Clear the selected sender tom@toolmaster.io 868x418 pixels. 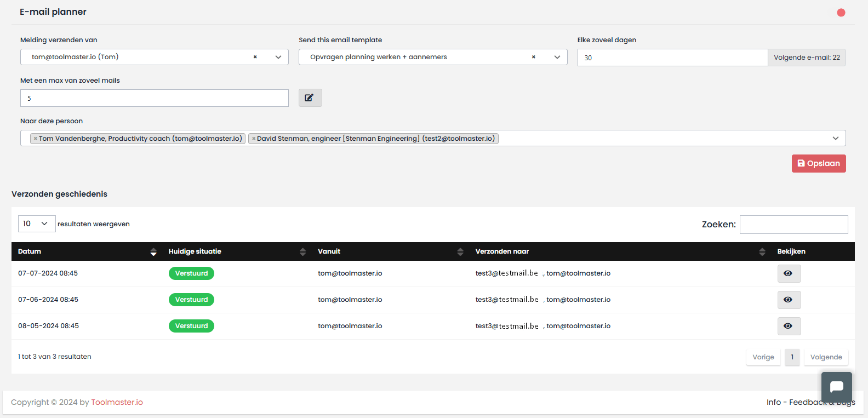255,57
